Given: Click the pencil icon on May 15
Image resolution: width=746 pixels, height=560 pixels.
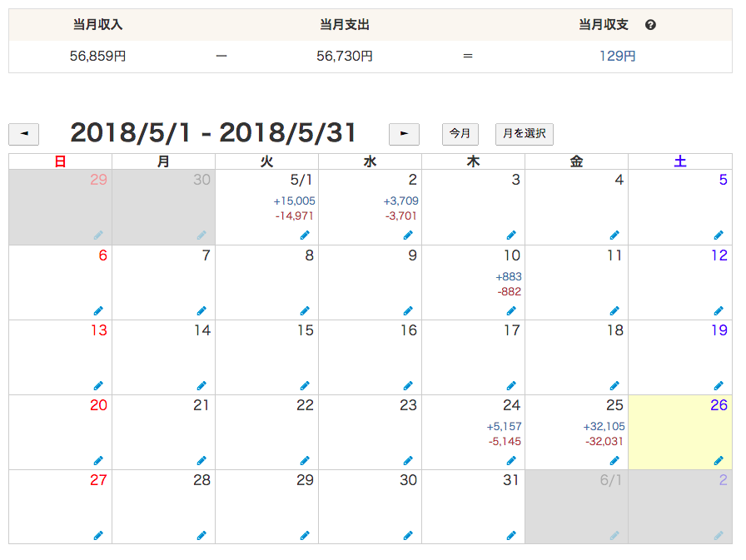Looking at the screenshot, I should pyautogui.click(x=305, y=385).
